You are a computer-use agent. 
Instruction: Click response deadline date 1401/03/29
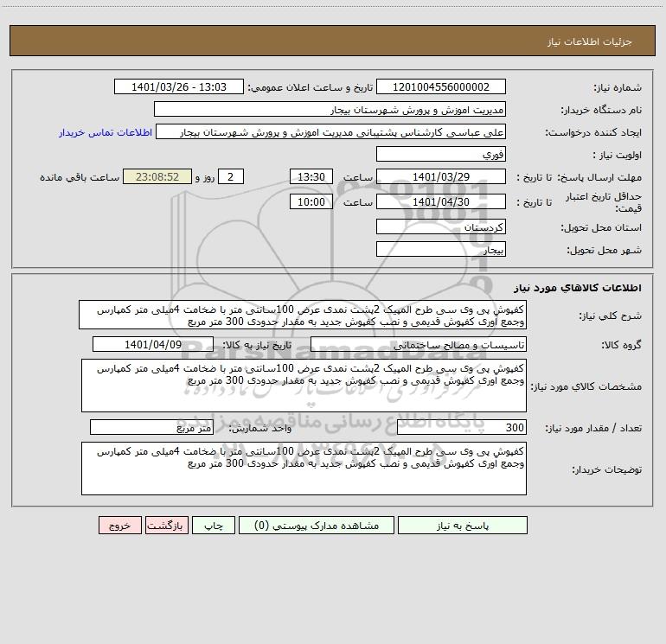[441, 176]
